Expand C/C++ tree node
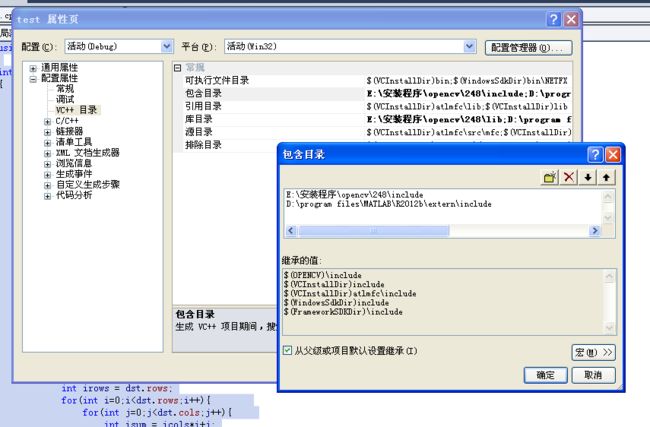 (x=47, y=121)
